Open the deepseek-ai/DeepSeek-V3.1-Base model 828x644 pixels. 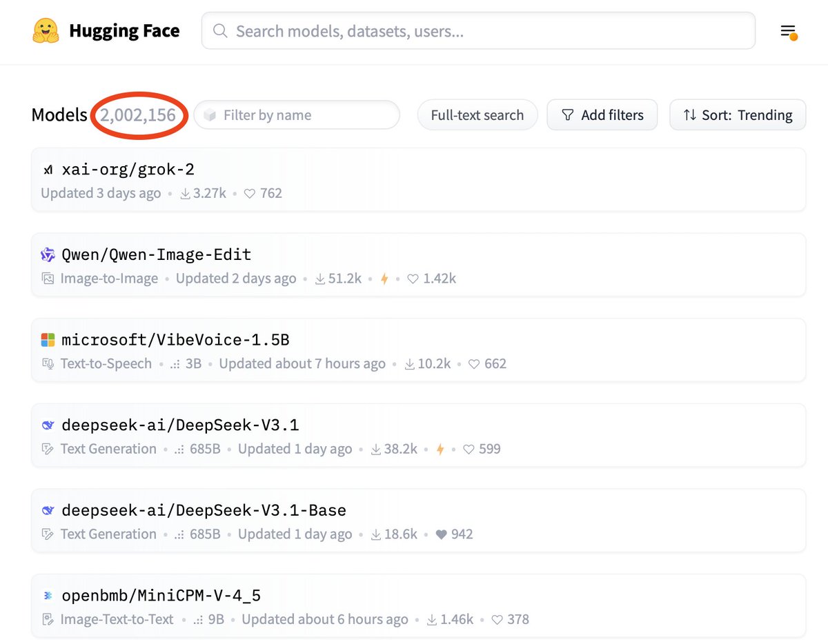[x=204, y=510]
